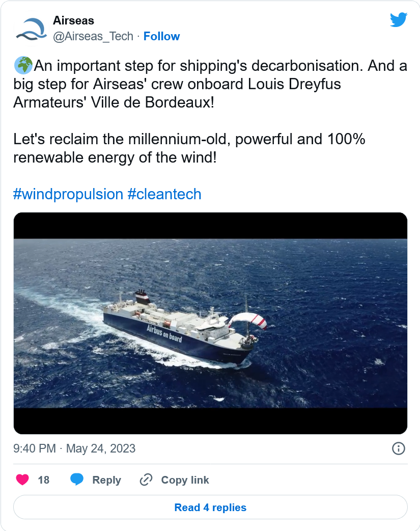Click the chain link copy icon
The image size is (420, 531).
coord(146,480)
